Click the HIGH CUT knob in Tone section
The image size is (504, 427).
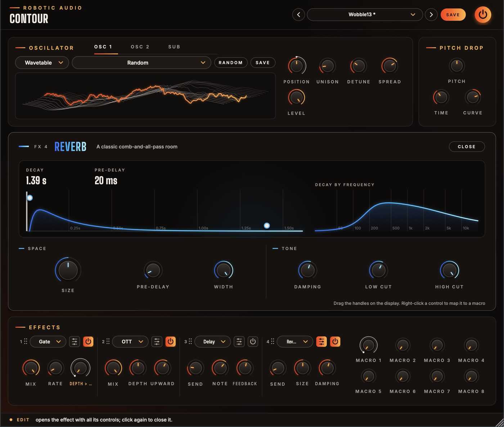(449, 270)
